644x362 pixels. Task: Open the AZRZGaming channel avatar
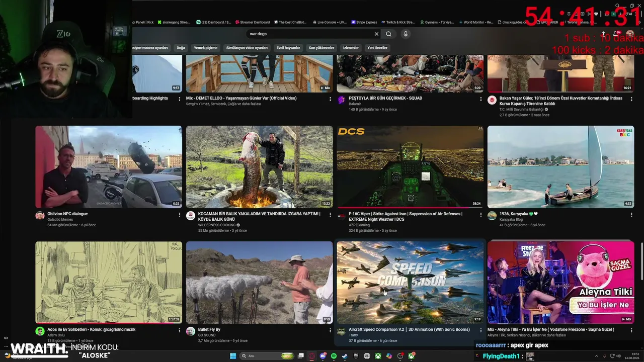[342, 216]
